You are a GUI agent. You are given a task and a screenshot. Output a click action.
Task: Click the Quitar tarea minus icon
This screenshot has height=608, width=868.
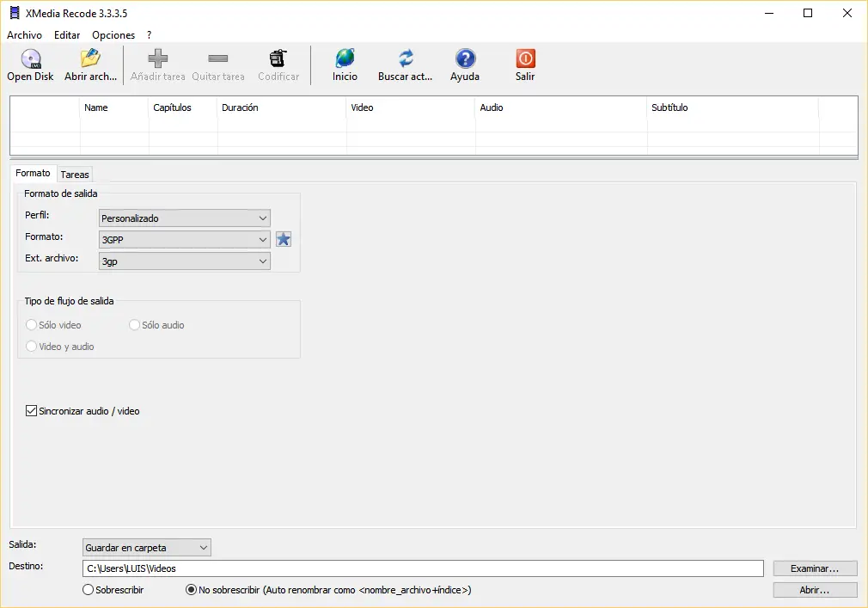coord(218,58)
